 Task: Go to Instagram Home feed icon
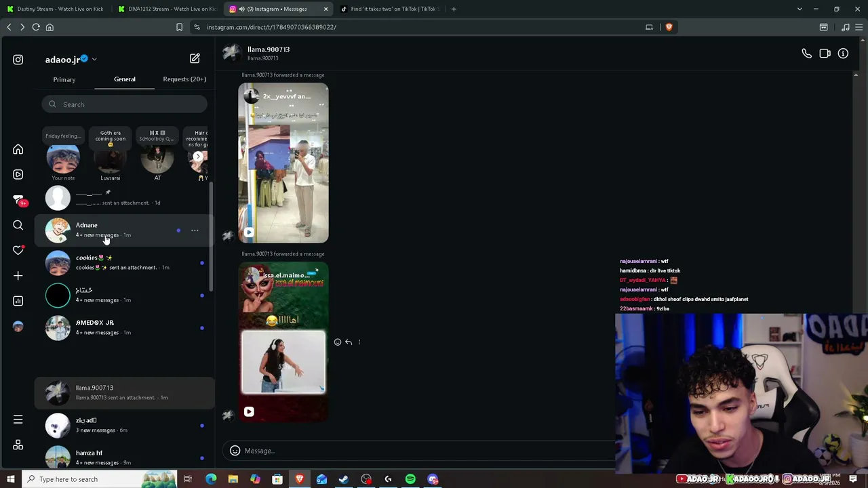pos(18,149)
